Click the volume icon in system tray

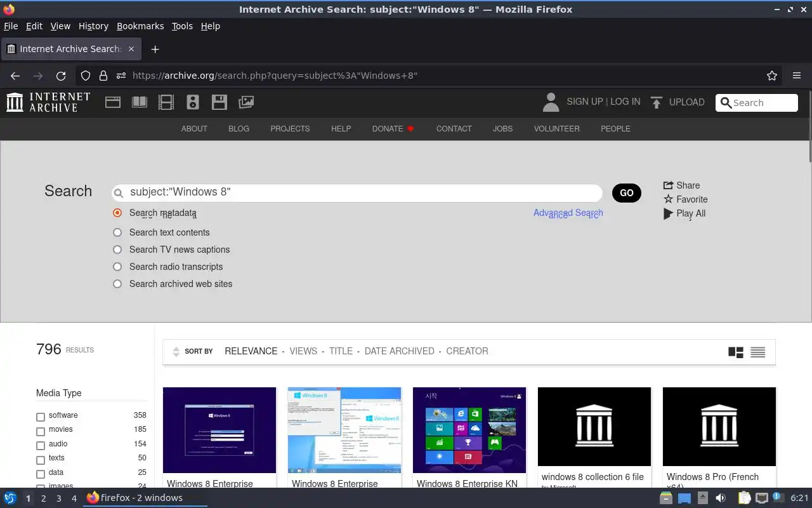(719, 498)
